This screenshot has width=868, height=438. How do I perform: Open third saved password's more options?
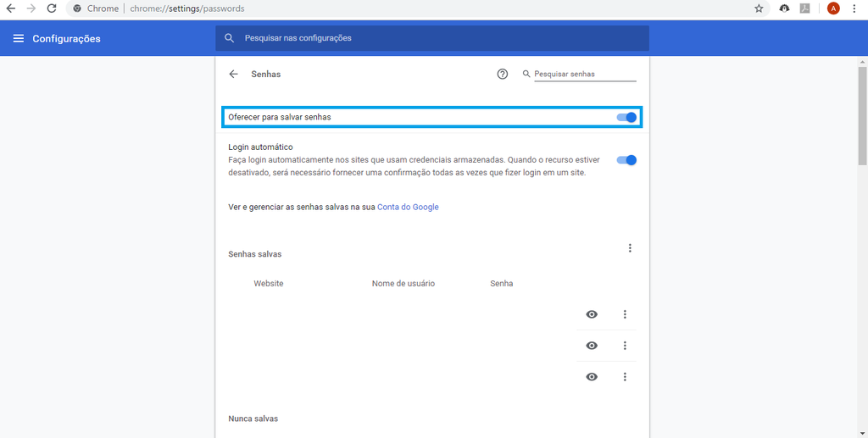coord(625,377)
